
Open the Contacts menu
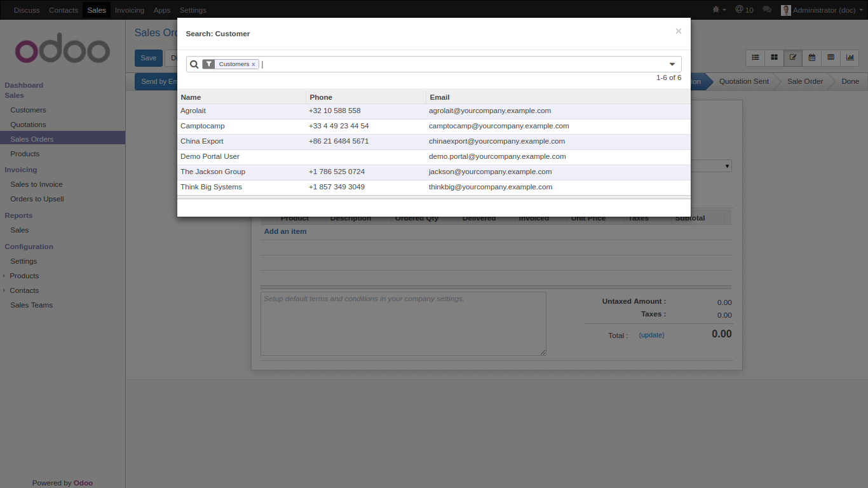pyautogui.click(x=64, y=10)
